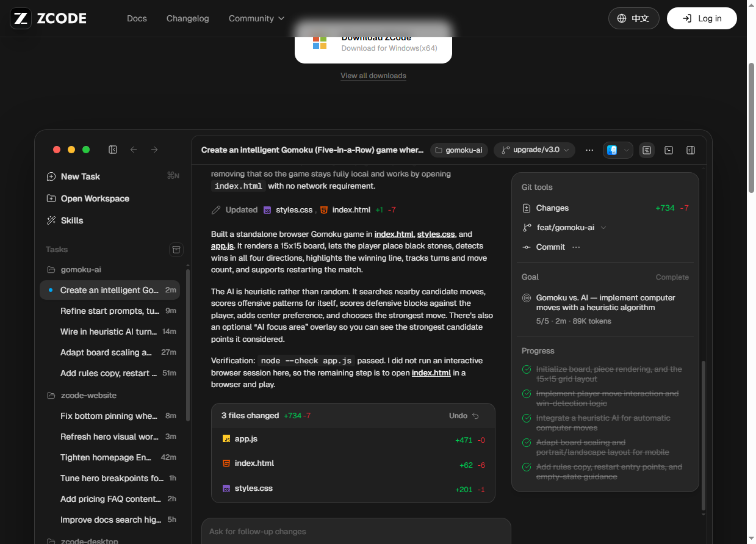Select Open Workspace in the sidebar
The width and height of the screenshot is (756, 544).
point(112,198)
